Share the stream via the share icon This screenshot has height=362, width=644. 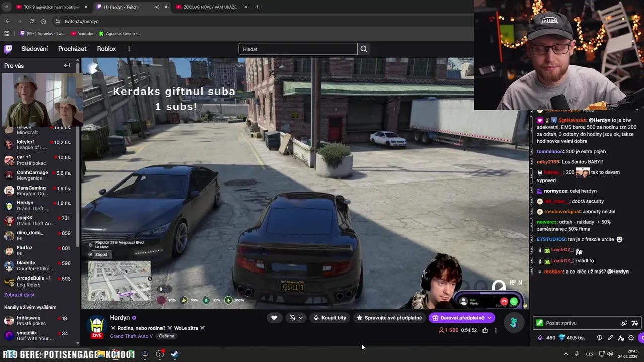[x=485, y=330]
